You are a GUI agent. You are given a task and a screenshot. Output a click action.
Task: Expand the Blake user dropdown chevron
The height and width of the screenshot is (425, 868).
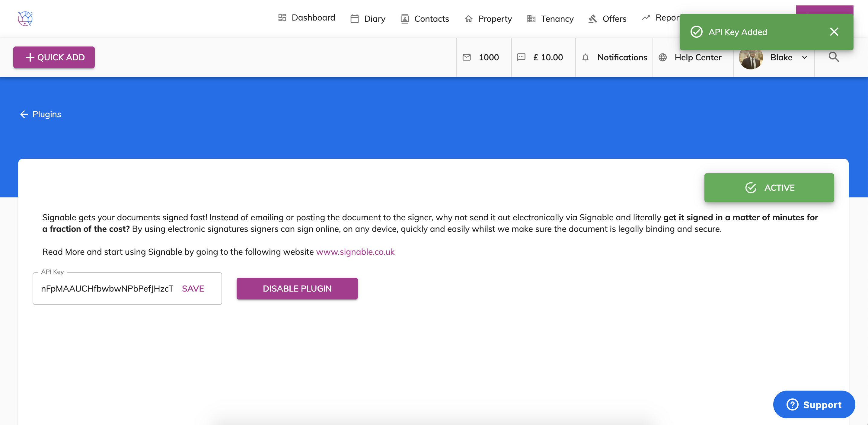[x=805, y=58]
